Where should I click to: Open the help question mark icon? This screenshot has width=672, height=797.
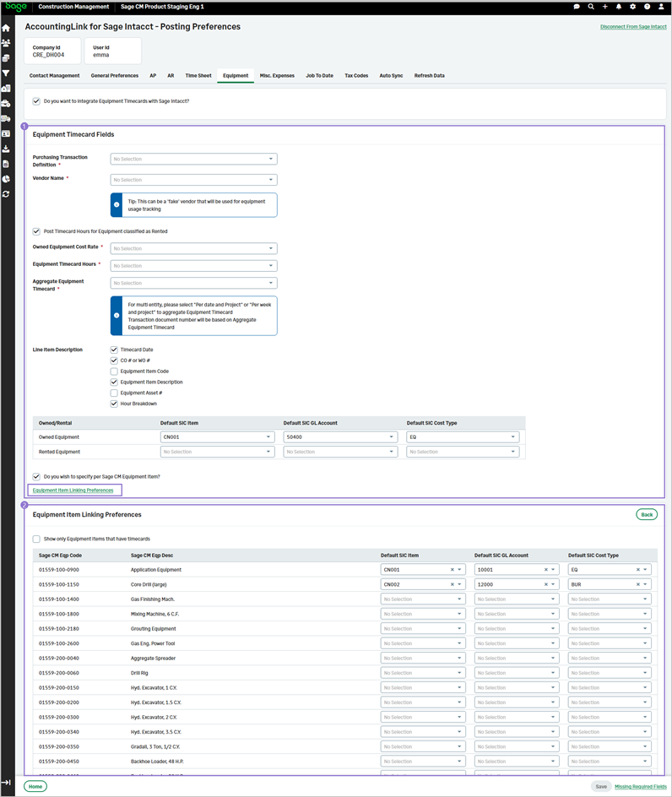pos(647,7)
